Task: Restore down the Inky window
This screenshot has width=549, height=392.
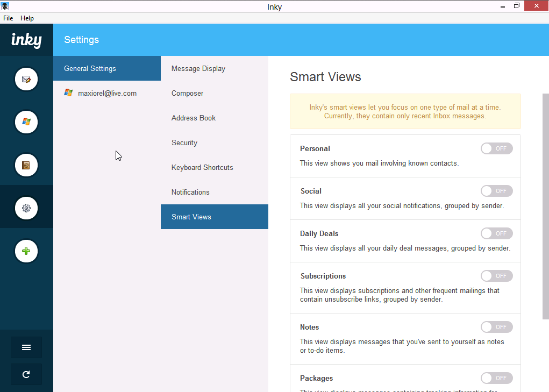Action: pos(516,5)
